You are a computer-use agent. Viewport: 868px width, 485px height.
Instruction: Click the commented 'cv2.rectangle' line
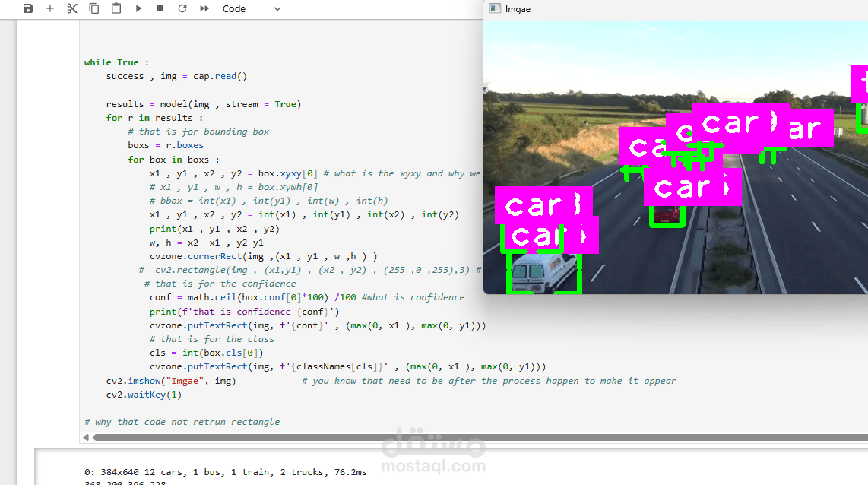pos(310,270)
